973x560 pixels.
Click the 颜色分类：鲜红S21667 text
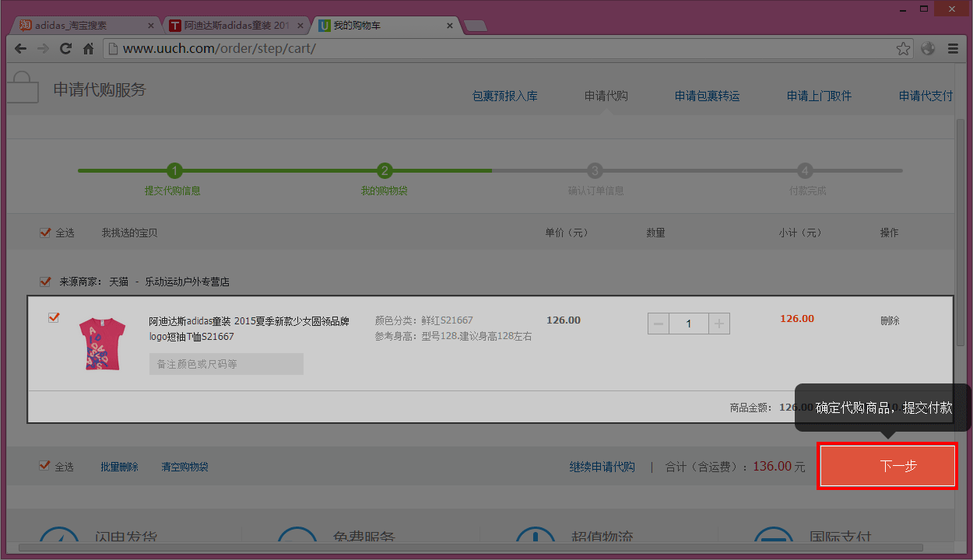(423, 320)
